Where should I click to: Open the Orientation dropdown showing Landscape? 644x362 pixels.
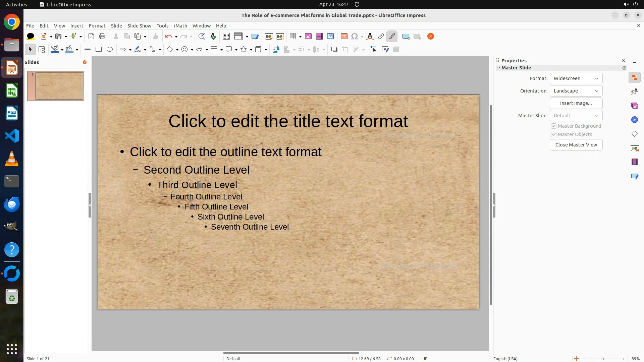click(576, 91)
